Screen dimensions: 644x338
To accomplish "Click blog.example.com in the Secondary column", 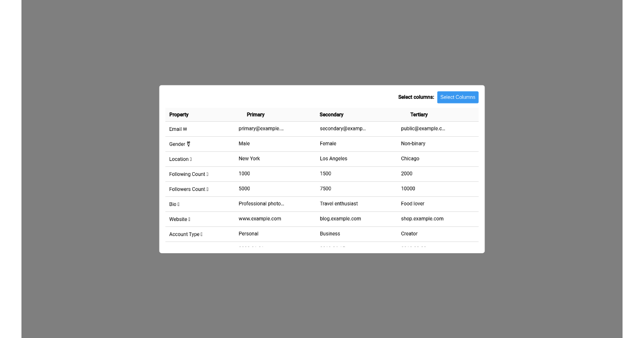I will (340, 218).
